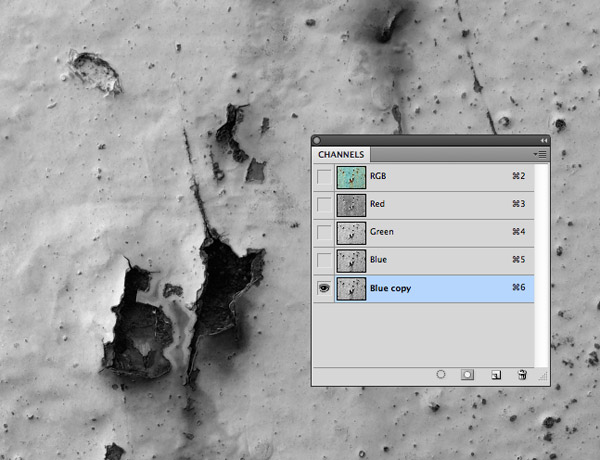Screen dimensions: 600x460
Task: Click the panel resize grip corner
Action: coord(543,379)
